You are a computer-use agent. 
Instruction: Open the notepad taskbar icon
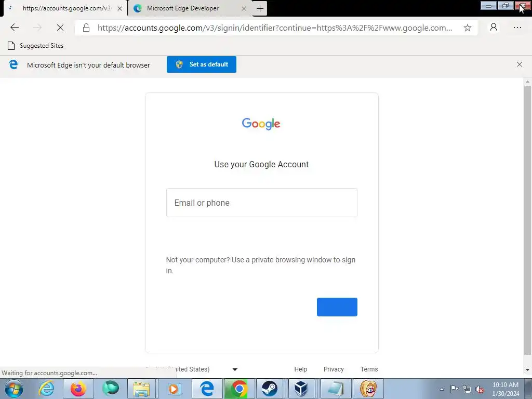point(336,389)
